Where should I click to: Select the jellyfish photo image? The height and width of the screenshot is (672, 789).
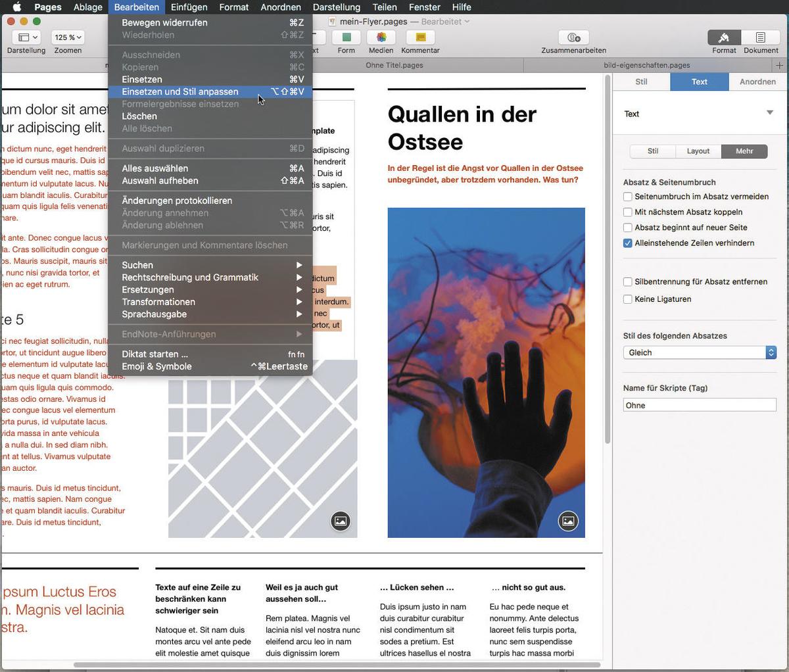click(486, 372)
